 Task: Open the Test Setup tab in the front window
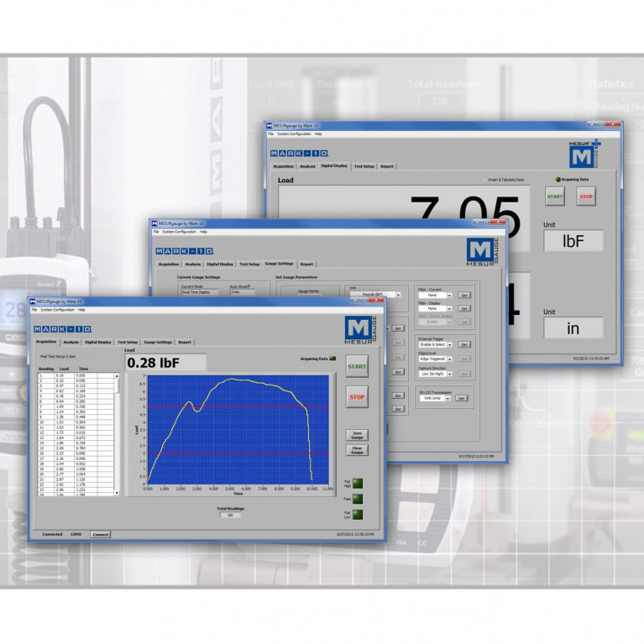coord(128,342)
